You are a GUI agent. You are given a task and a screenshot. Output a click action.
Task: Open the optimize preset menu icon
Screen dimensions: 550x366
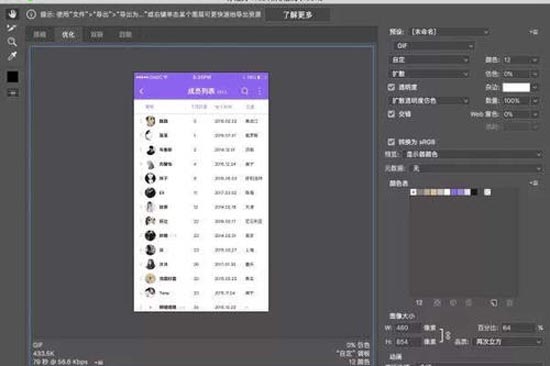(534, 32)
